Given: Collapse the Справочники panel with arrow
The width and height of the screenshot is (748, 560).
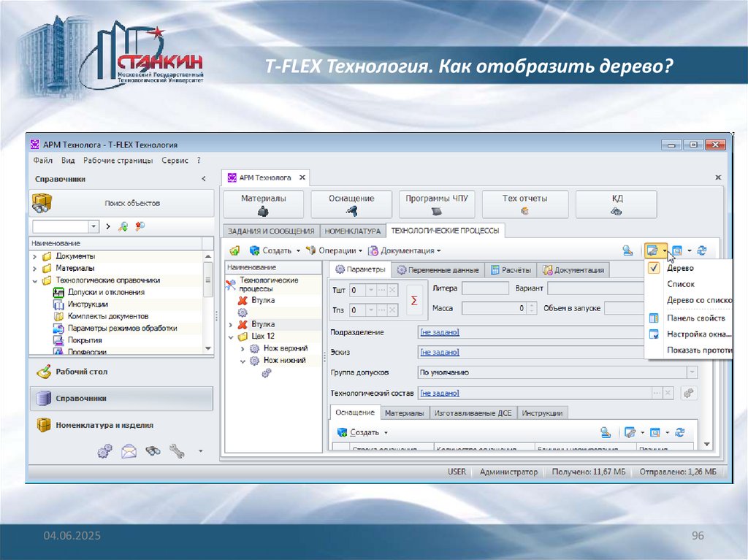Looking at the screenshot, I should [x=204, y=179].
